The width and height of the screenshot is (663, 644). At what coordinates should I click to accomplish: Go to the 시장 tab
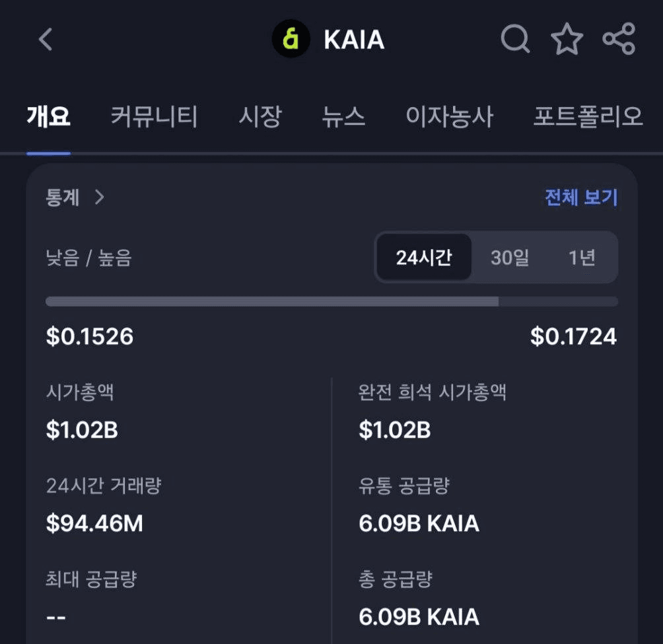pos(260,116)
